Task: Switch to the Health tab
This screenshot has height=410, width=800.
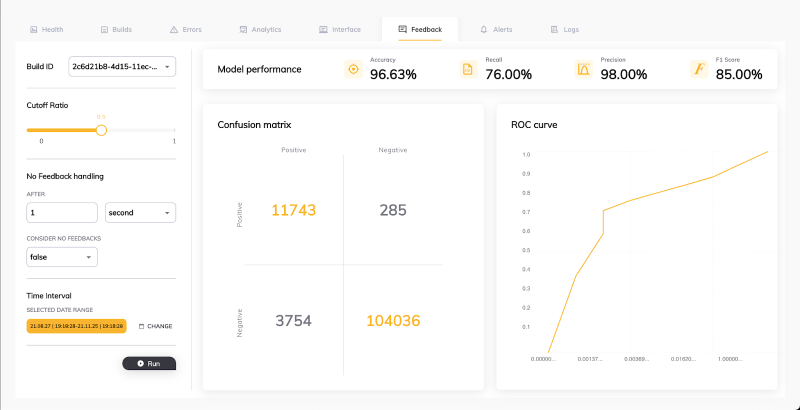Action: [46, 30]
